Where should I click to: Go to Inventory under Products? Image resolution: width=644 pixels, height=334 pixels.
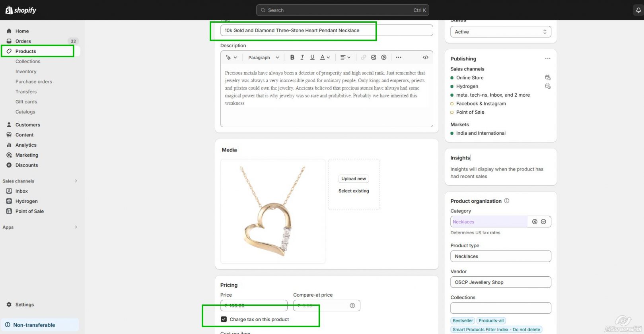tap(26, 72)
